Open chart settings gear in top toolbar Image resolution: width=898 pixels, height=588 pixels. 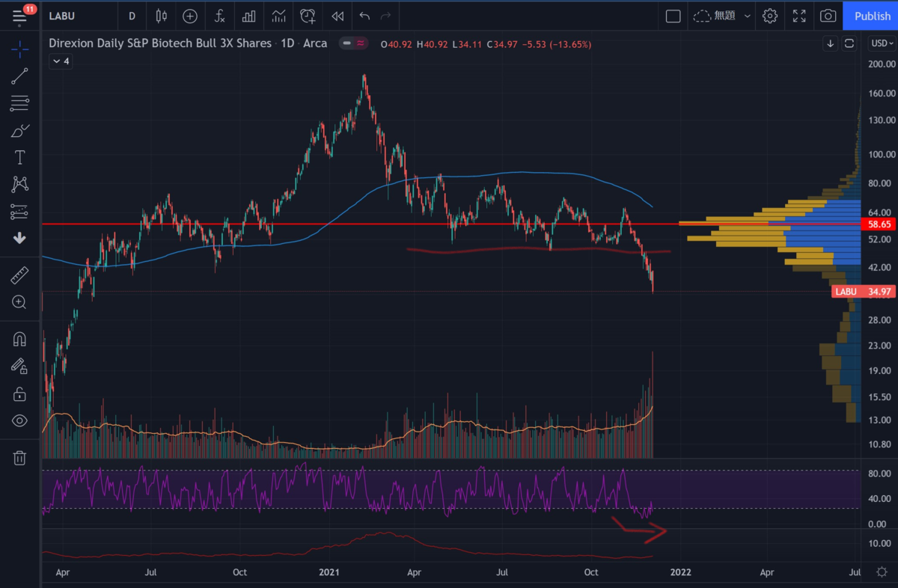pyautogui.click(x=770, y=16)
